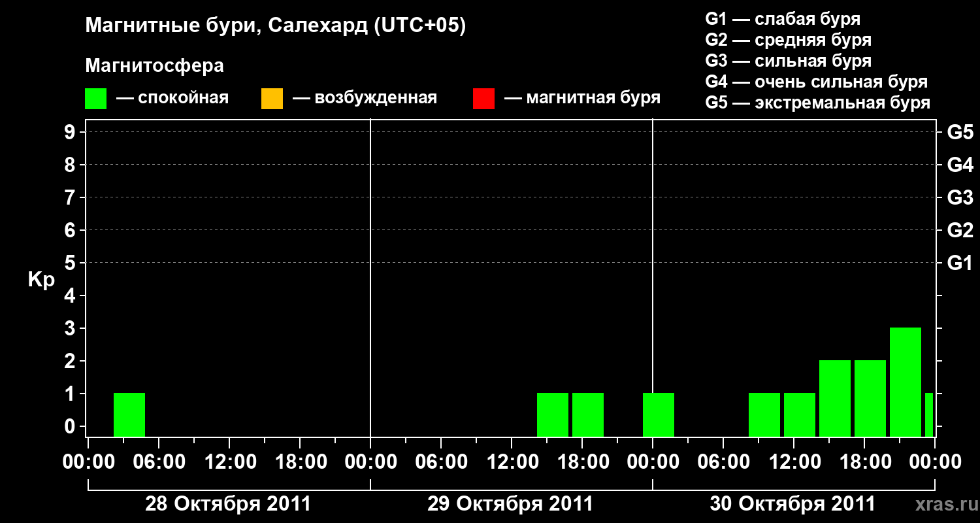Click the 30 October bar starting around 09:00
The image size is (980, 523).
(764, 414)
